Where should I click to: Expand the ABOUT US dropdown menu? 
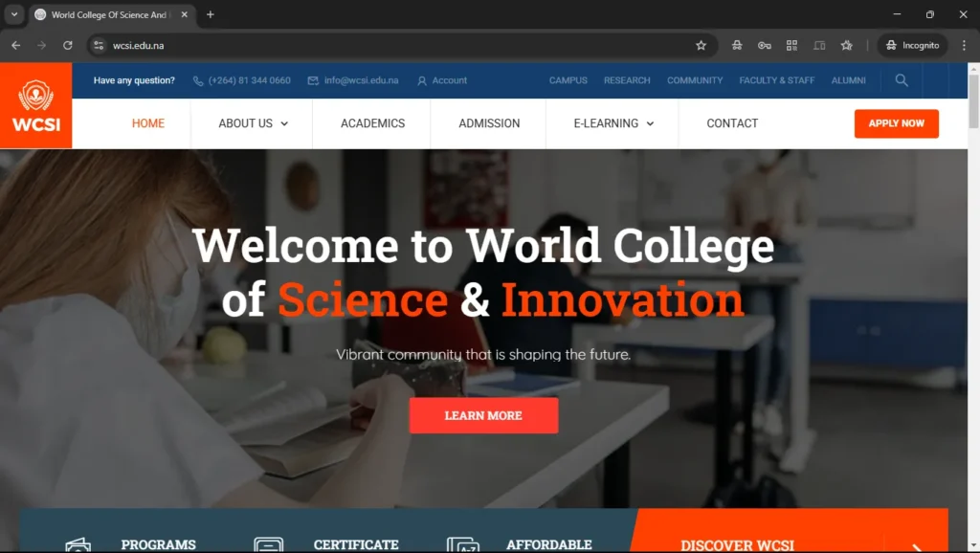253,123
